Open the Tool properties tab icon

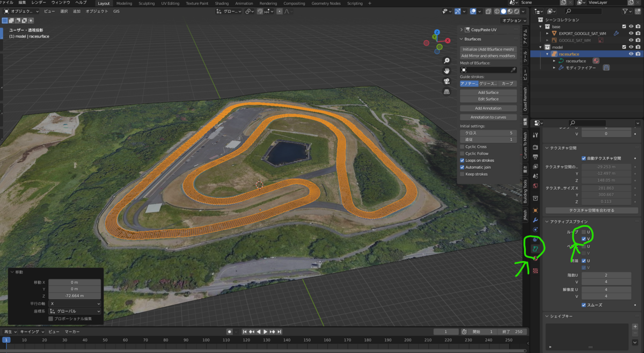tap(535, 135)
